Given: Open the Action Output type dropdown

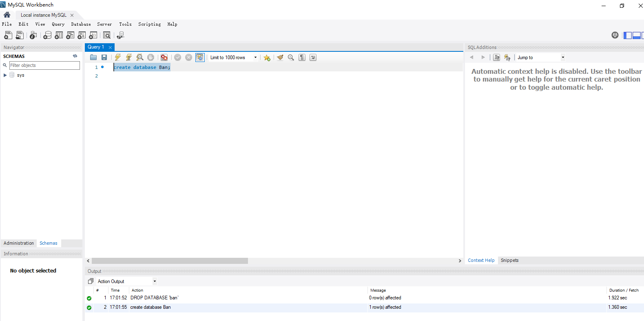Looking at the screenshot, I should (127, 281).
